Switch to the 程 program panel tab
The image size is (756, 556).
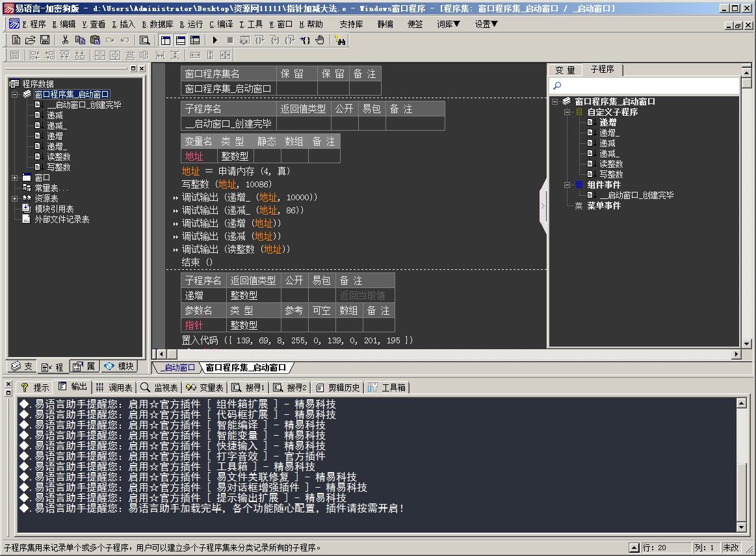click(x=53, y=367)
